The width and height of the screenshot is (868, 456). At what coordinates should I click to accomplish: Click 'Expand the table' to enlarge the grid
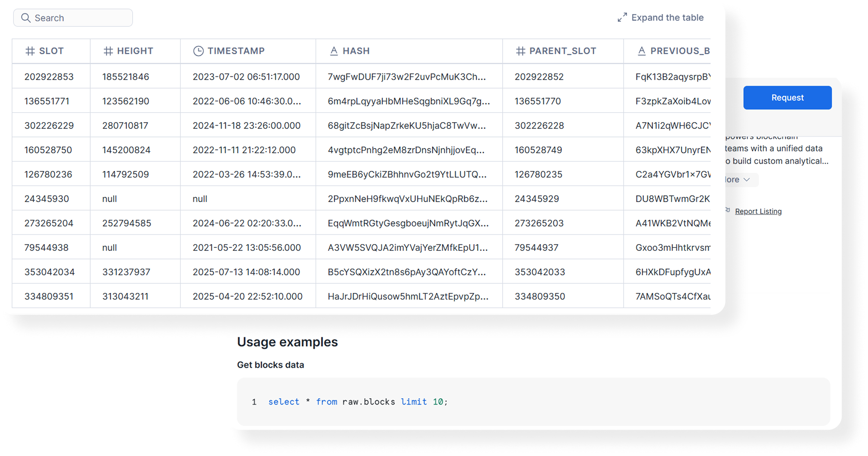(x=667, y=17)
